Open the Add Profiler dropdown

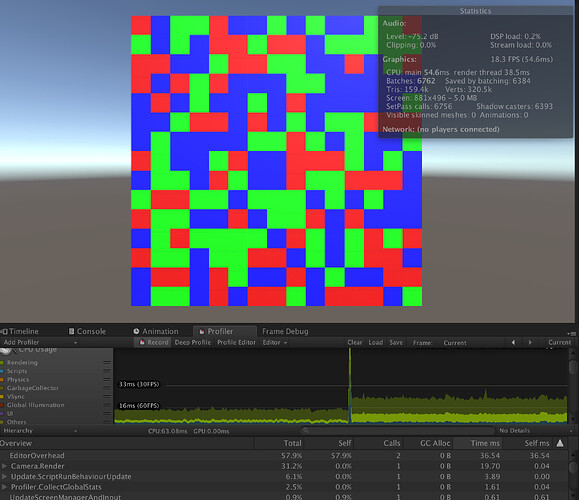pos(40,342)
